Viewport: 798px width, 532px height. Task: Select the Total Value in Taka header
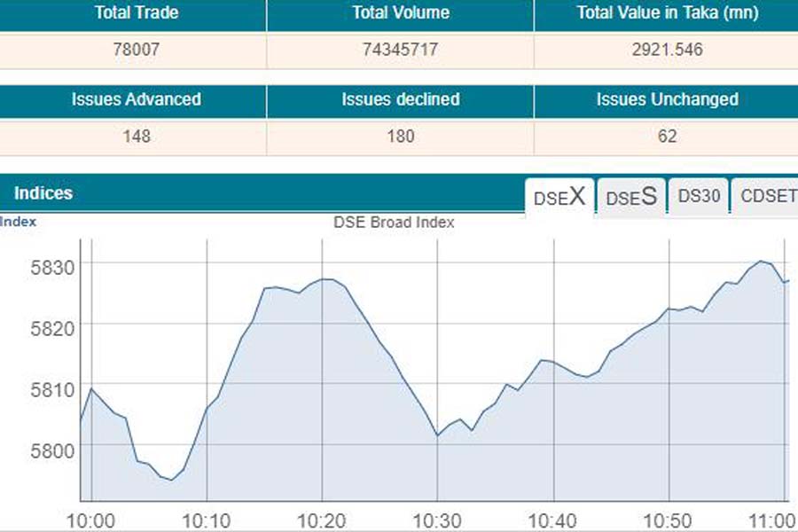(666, 13)
